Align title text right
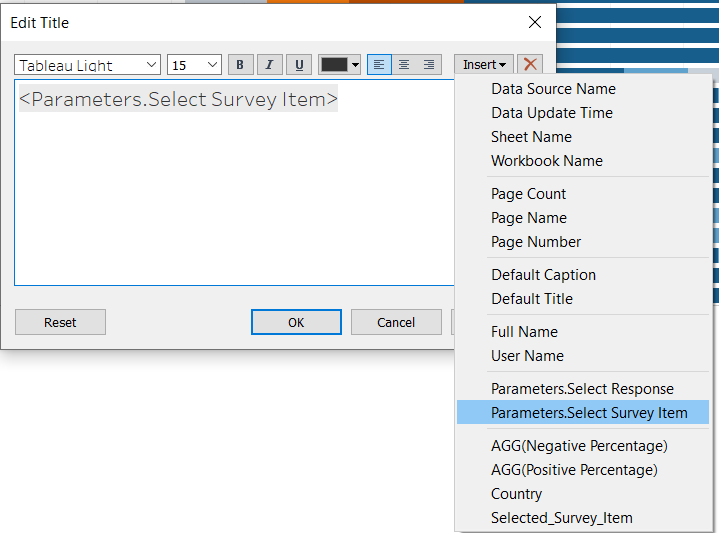719x533 pixels. point(429,65)
